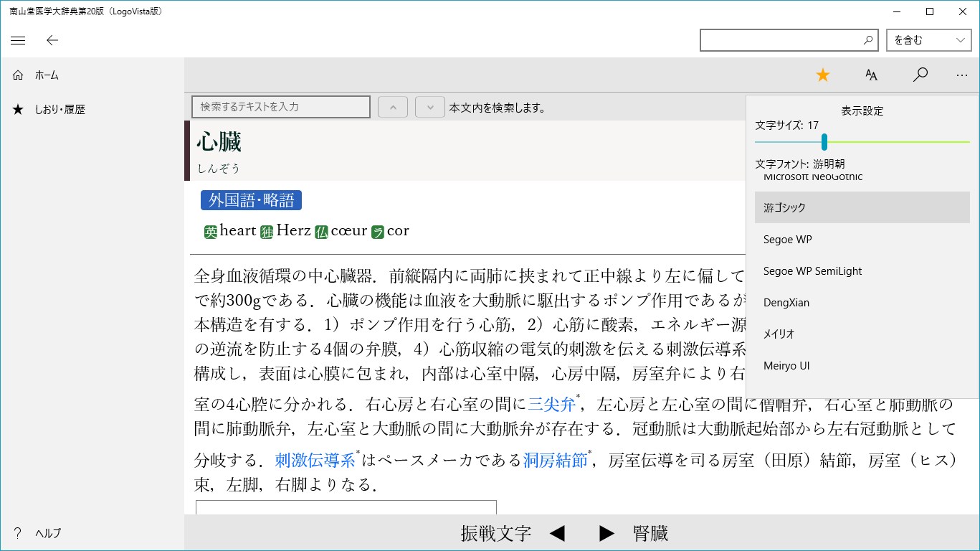Screen dimensions: 980x551
Task: Toggle the bookmark star icon
Action: (822, 75)
